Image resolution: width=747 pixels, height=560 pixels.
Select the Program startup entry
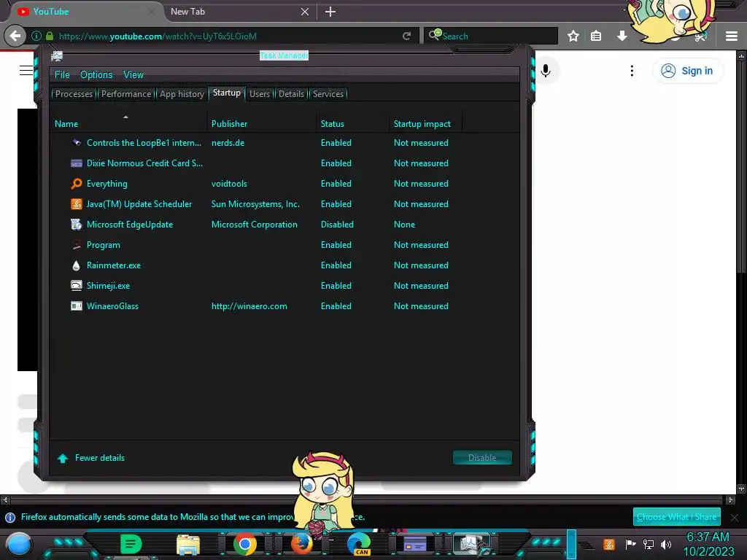click(x=285, y=245)
